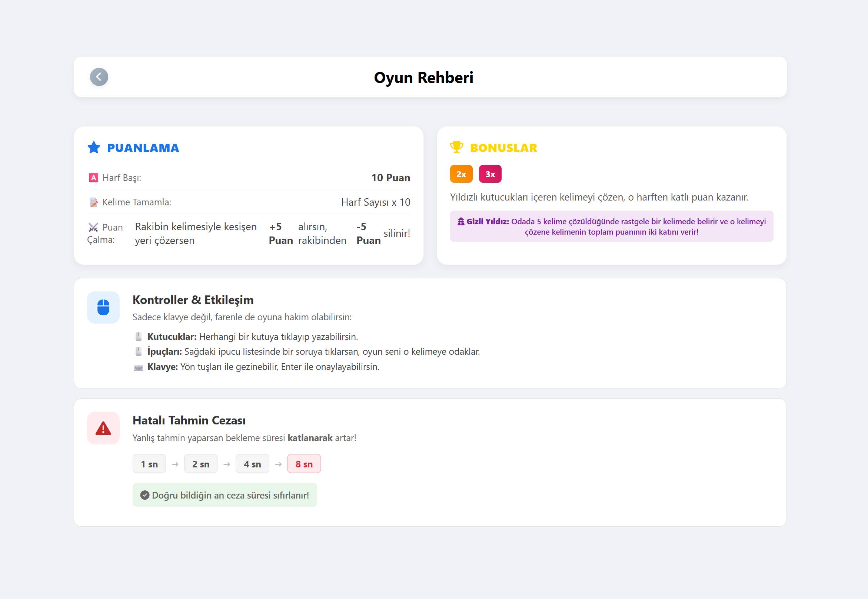Viewport: 868px width, 599px height.
Task: Click the Gizli Yıldız purple info box
Action: point(611,226)
